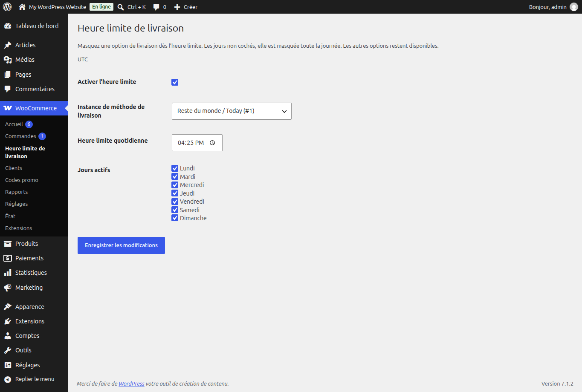This screenshot has width=582, height=392.
Task: Click the Commentaires speech bubble icon
Action: click(x=8, y=89)
